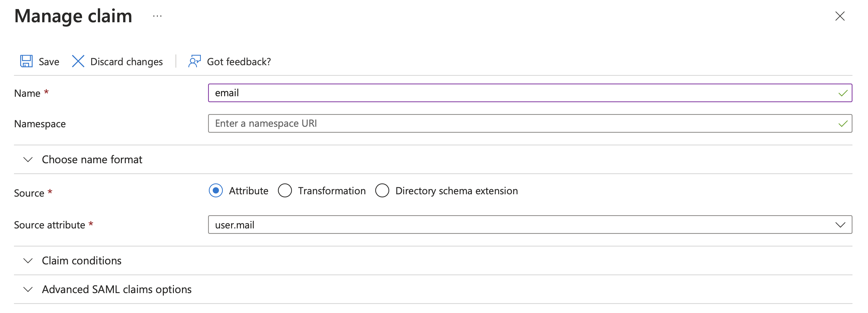868x313 pixels.
Task: Click the Got feedback? link
Action: 239,62
